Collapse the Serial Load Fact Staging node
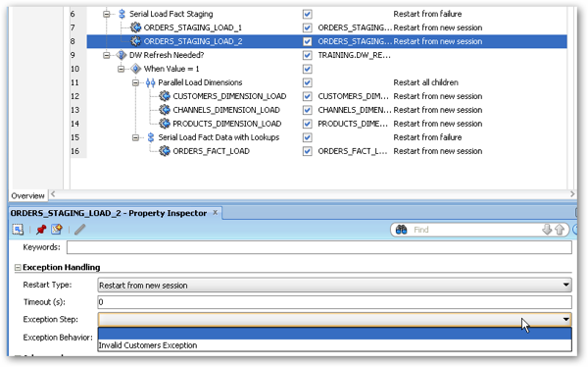The image size is (588, 367). [107, 15]
